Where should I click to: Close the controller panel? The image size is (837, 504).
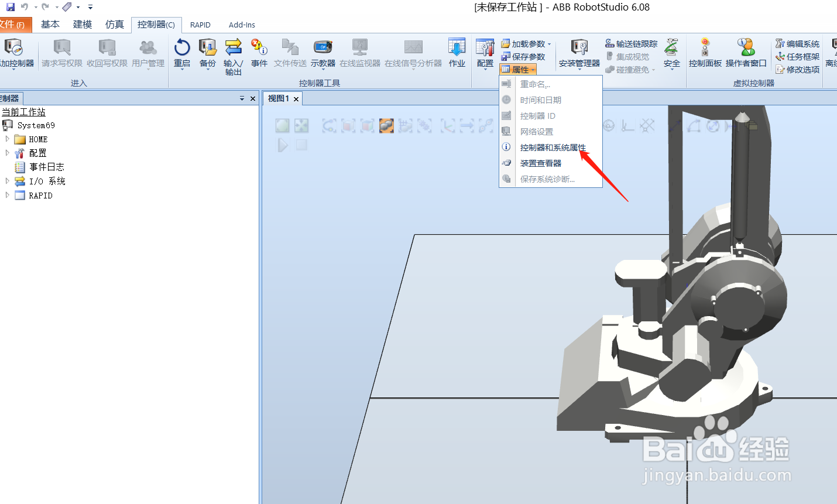(x=253, y=98)
